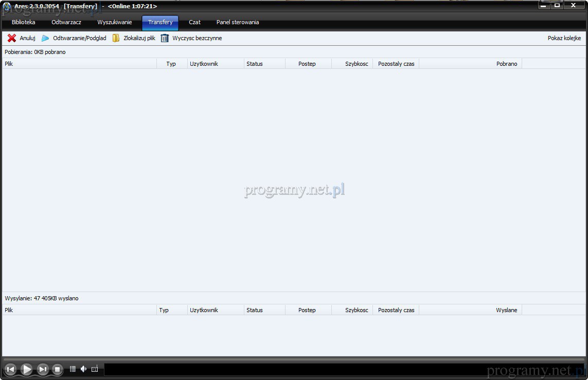Click the Wyczysc bezczynne trash icon

[165, 38]
